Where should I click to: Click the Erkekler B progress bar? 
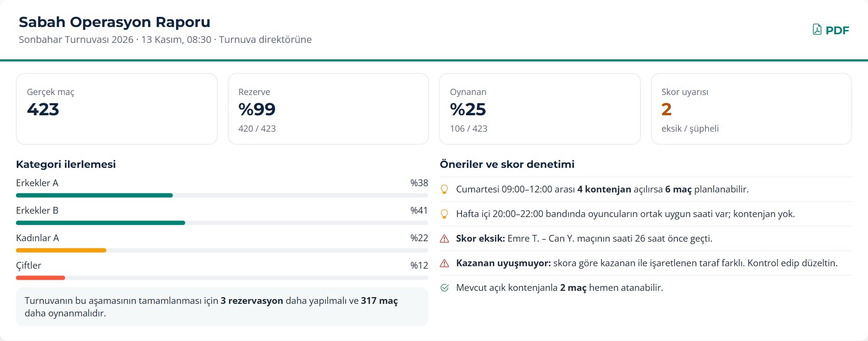pyautogui.click(x=222, y=223)
